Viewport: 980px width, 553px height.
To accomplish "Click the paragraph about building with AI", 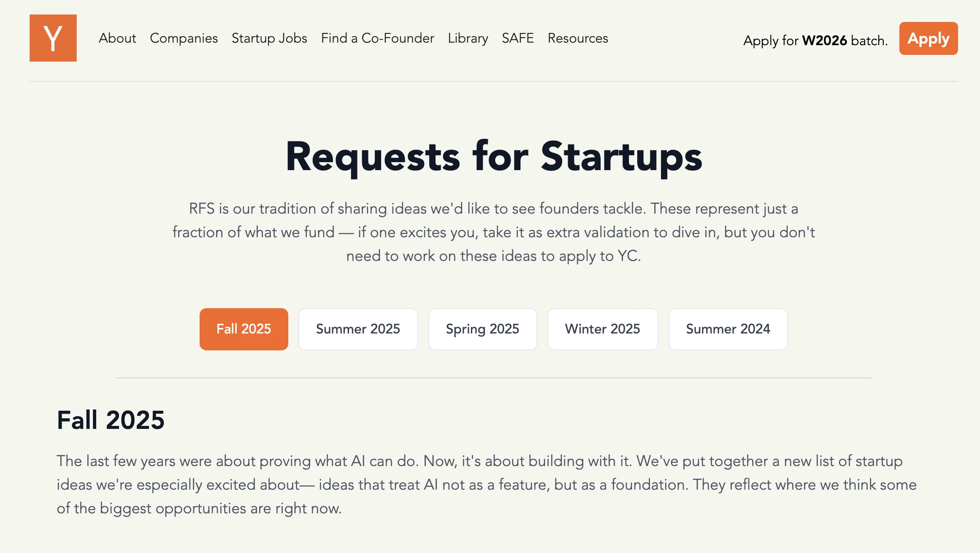I will click(486, 485).
